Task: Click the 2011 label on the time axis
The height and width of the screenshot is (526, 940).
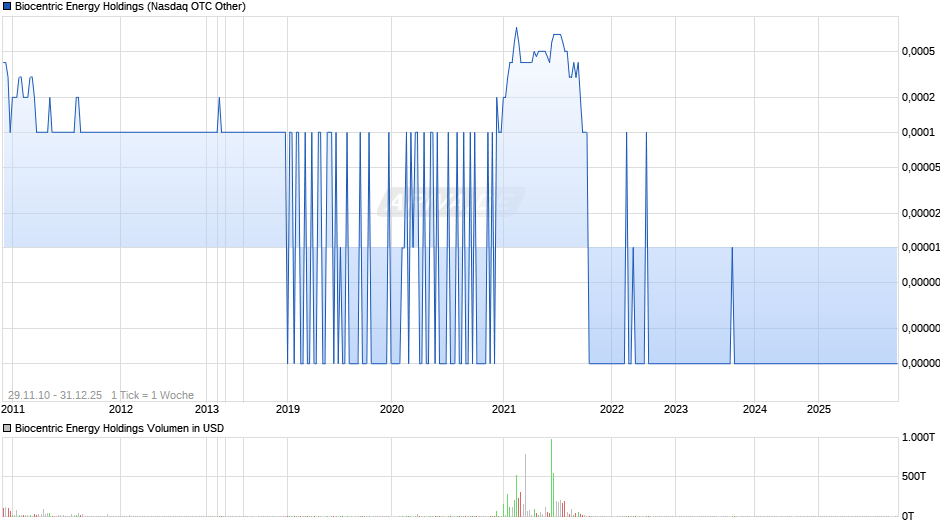Action: [x=13, y=409]
